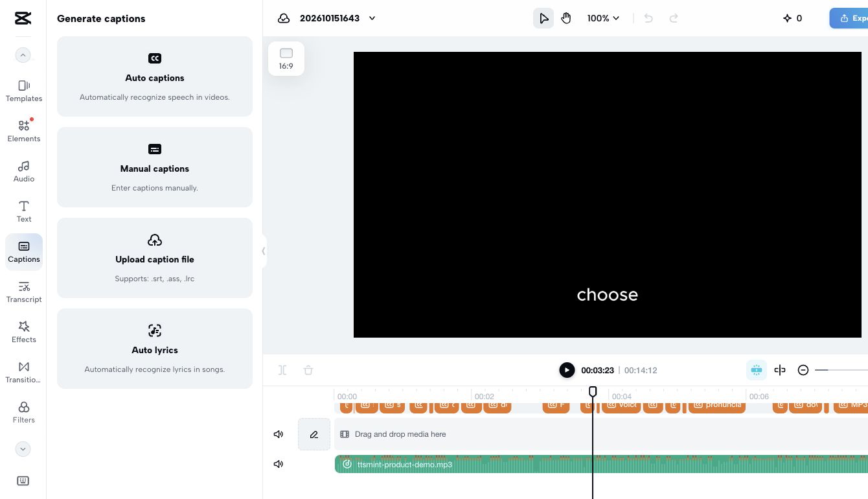Zoom out the timeline with minus

click(x=803, y=370)
